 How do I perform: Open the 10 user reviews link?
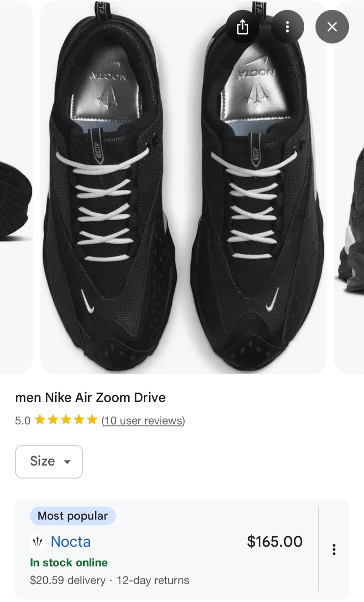pos(143,420)
